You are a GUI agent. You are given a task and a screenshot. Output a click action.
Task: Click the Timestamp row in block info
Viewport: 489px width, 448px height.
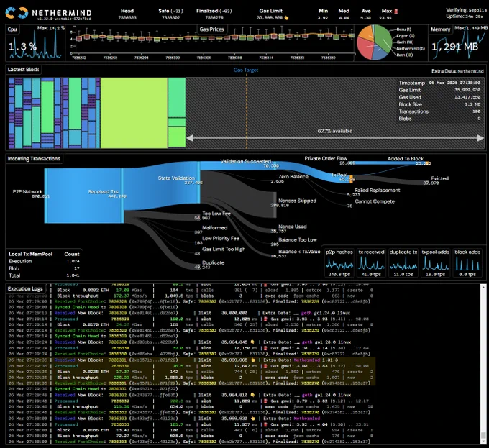coord(439,83)
